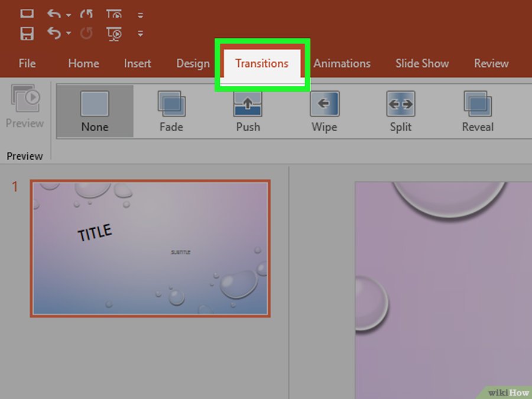Start slideshow from beginning via quick access icon
This screenshot has height=399, width=532.
pyautogui.click(x=115, y=34)
